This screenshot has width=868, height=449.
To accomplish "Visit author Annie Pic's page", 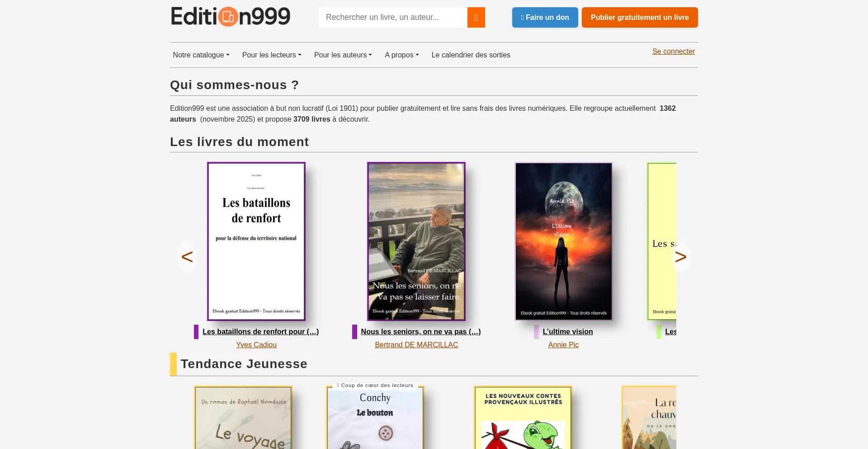I will 563,345.
